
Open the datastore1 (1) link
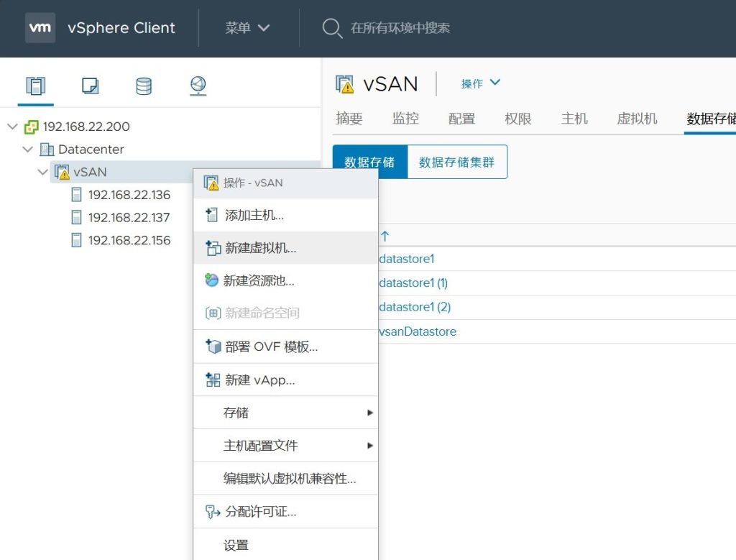pos(413,283)
